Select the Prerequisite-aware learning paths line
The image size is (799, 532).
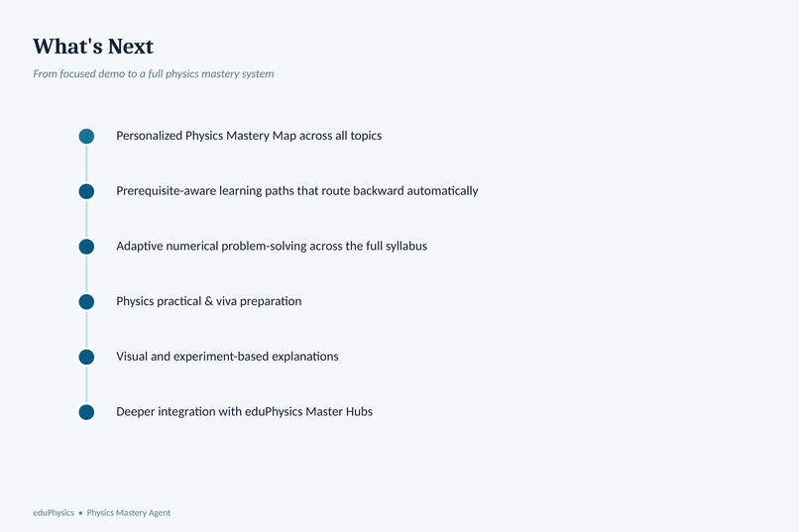[297, 191]
